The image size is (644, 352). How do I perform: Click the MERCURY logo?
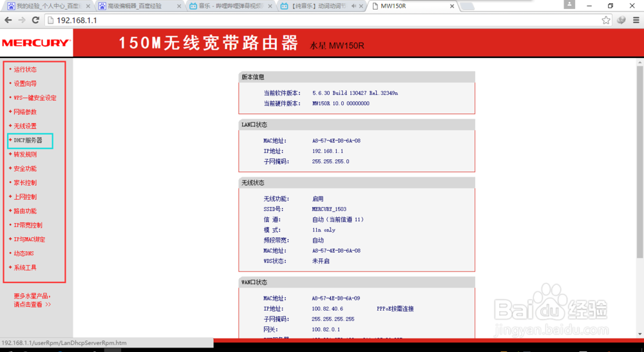click(x=36, y=43)
